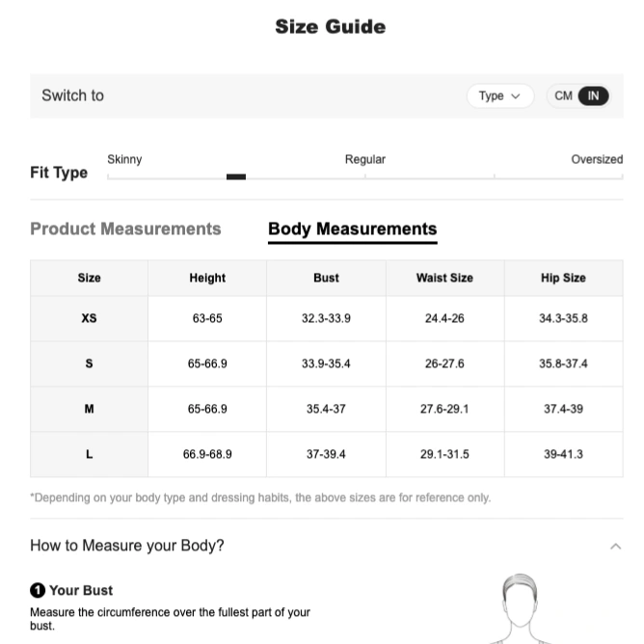Click the number 1 bust step icon
This screenshot has width=644, height=644.
click(38, 590)
